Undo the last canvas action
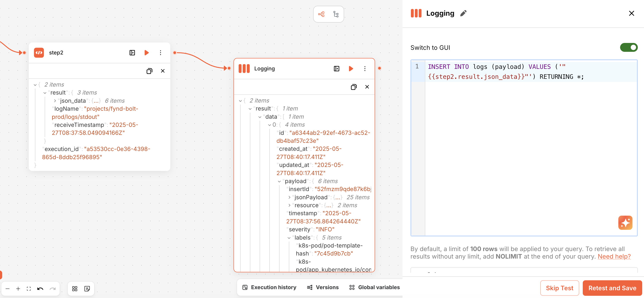 (x=40, y=289)
